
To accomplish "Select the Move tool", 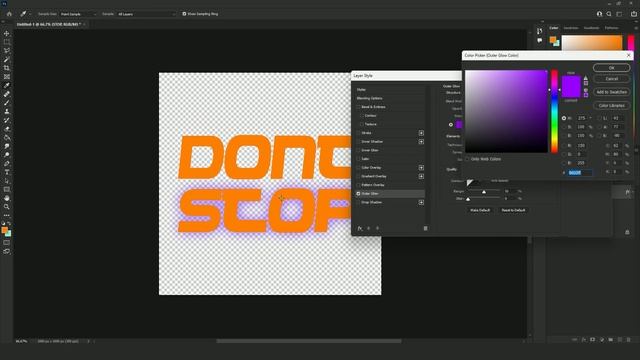I will [x=7, y=33].
